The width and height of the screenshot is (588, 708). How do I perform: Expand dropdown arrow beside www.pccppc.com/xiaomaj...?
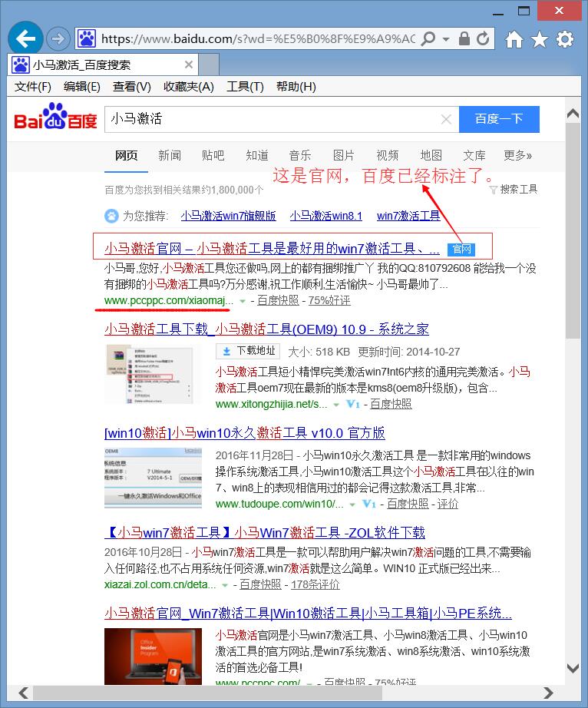pos(243,301)
